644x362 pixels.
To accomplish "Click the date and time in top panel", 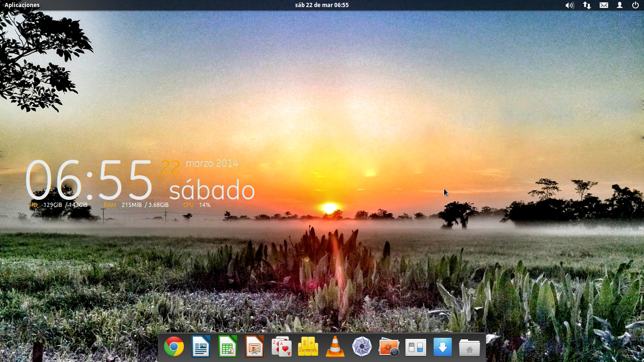I will [322, 5].
